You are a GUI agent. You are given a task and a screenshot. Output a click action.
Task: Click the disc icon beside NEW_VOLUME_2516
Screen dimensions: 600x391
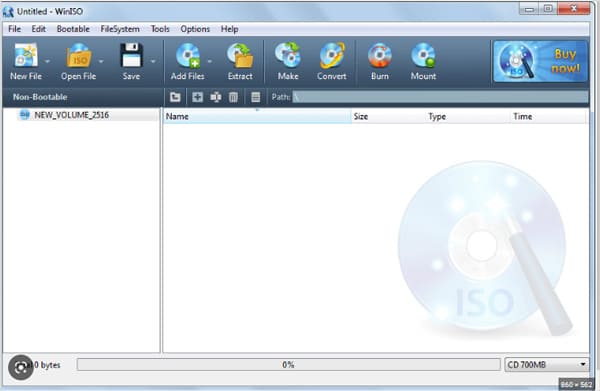pos(24,115)
